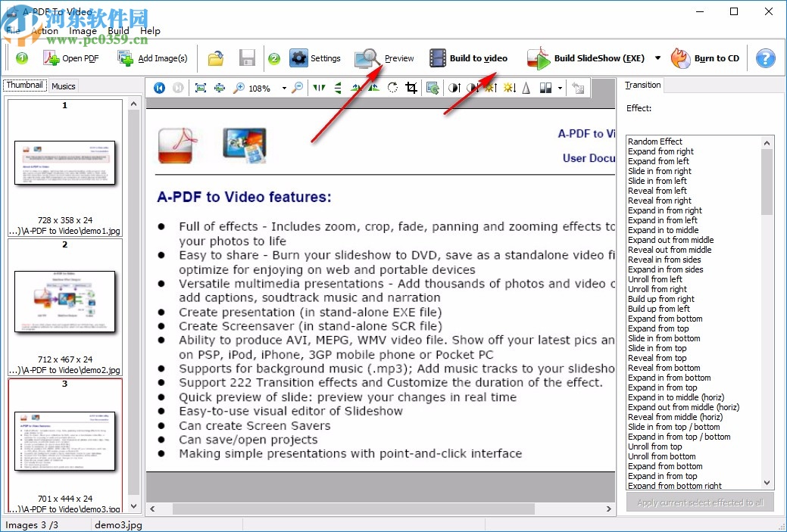Screen dimensions: 787x532
Task: Open the Help menu
Action: [x=150, y=31]
